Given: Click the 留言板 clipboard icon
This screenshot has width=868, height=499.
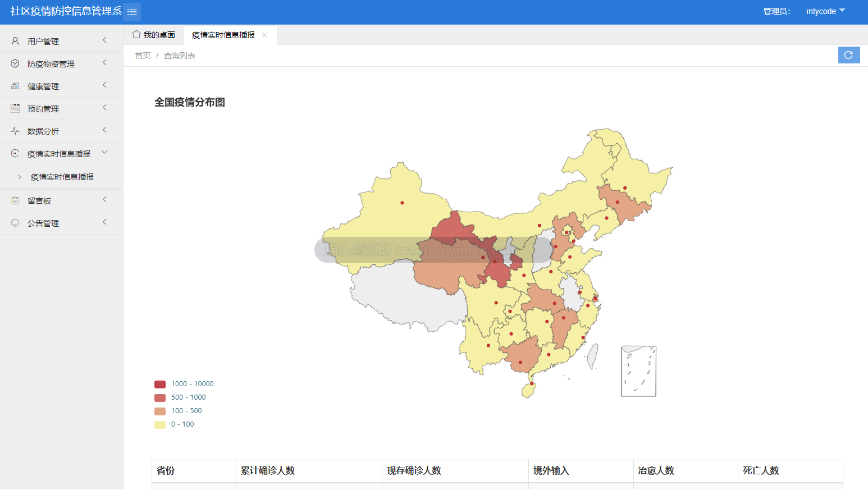Looking at the screenshot, I should (15, 200).
